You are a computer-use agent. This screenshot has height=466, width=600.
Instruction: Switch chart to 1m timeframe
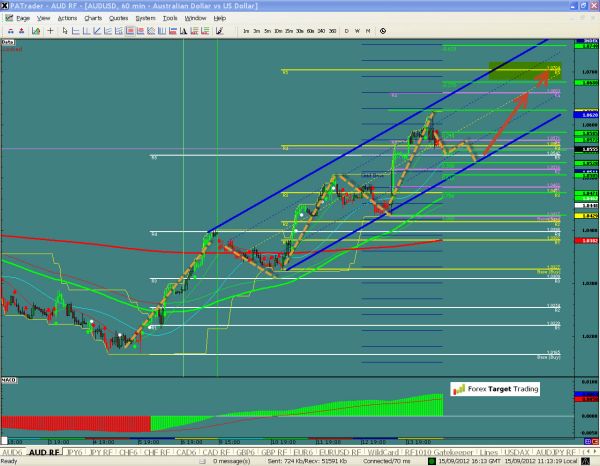click(246, 32)
